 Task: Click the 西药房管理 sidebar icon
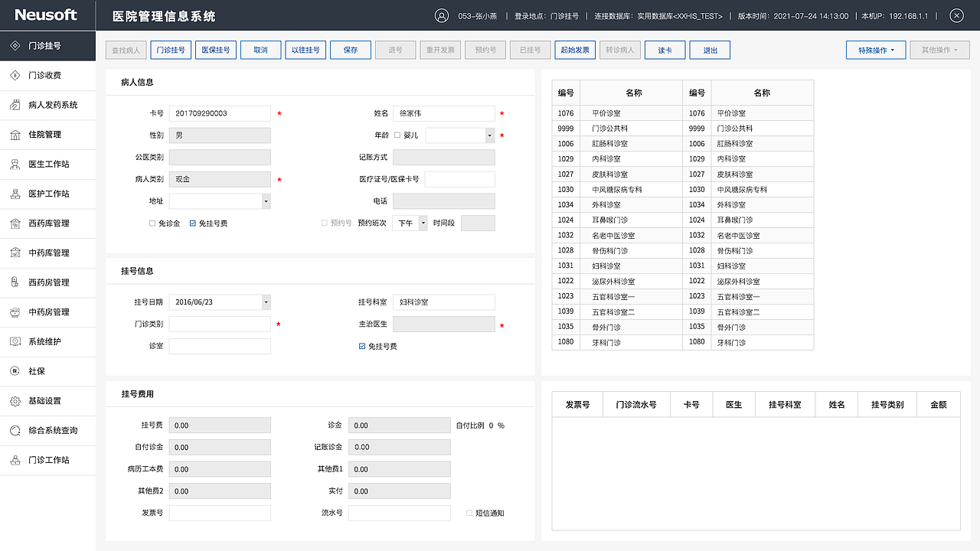(15, 282)
